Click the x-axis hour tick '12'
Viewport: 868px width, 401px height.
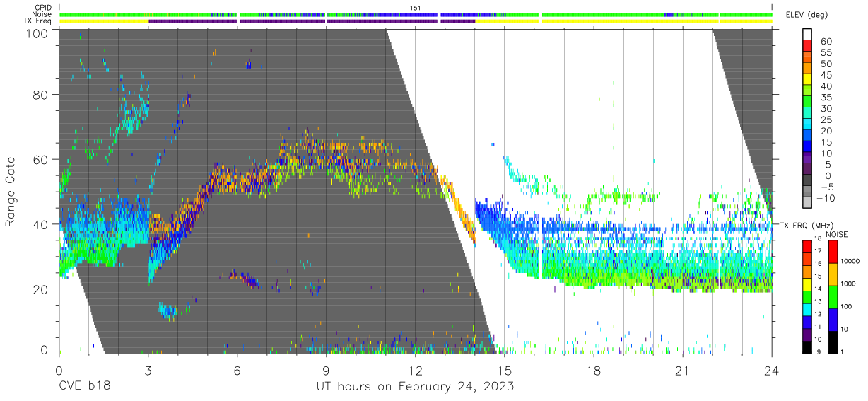(x=415, y=370)
